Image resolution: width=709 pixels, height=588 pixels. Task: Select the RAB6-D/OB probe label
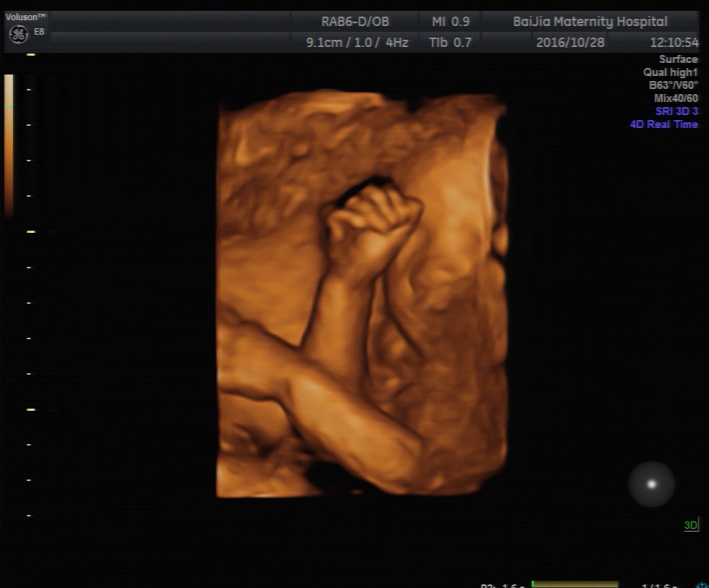tap(354, 22)
